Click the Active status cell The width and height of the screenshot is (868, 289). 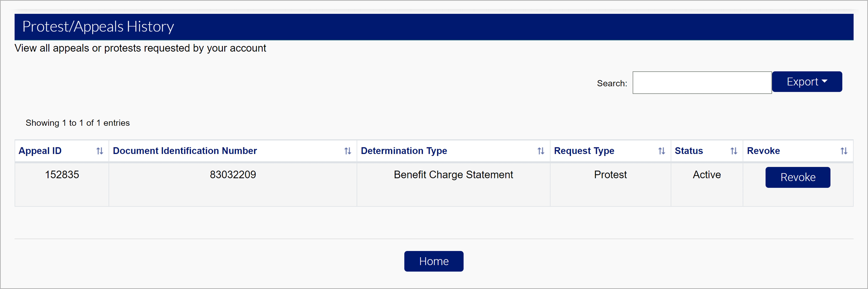pos(707,175)
